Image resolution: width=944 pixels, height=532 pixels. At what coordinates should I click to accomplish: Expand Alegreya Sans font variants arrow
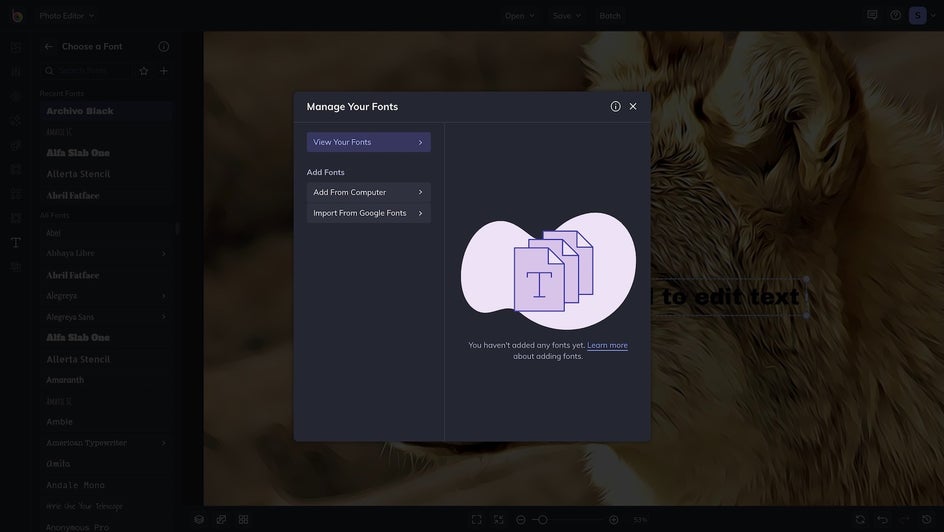pos(164,317)
